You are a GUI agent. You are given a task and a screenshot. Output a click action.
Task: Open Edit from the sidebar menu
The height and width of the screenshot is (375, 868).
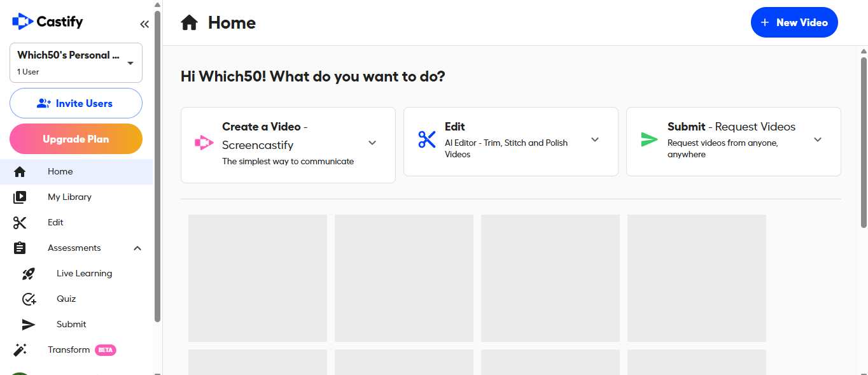[x=55, y=223]
